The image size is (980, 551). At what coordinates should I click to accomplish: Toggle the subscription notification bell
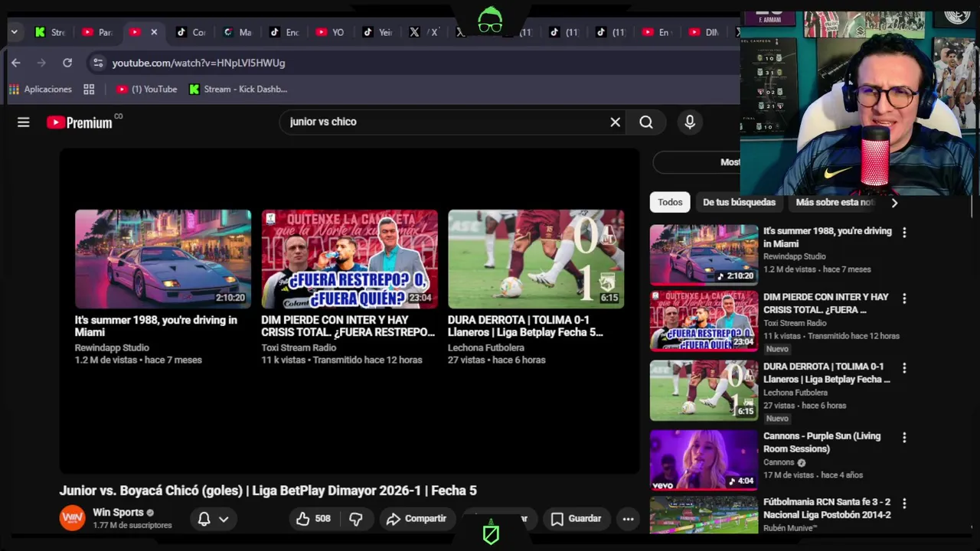point(204,519)
